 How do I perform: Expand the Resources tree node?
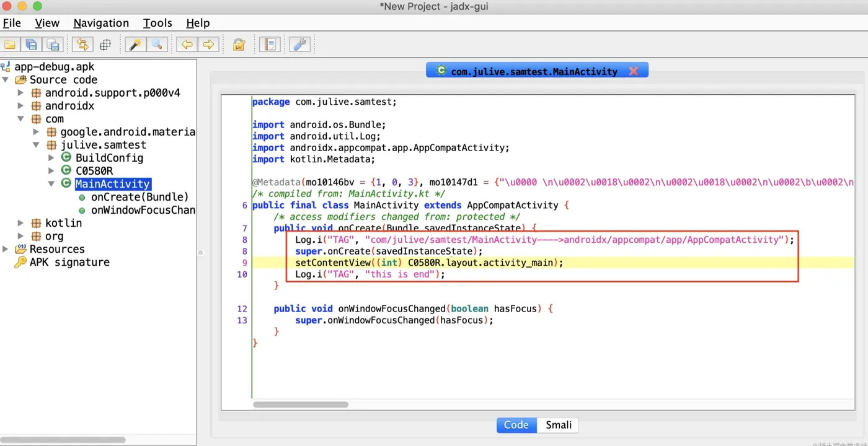click(6, 249)
